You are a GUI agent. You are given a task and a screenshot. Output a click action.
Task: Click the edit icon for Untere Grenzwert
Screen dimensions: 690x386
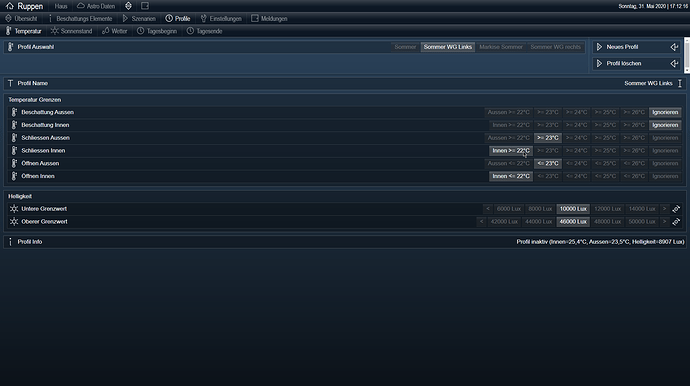676,209
